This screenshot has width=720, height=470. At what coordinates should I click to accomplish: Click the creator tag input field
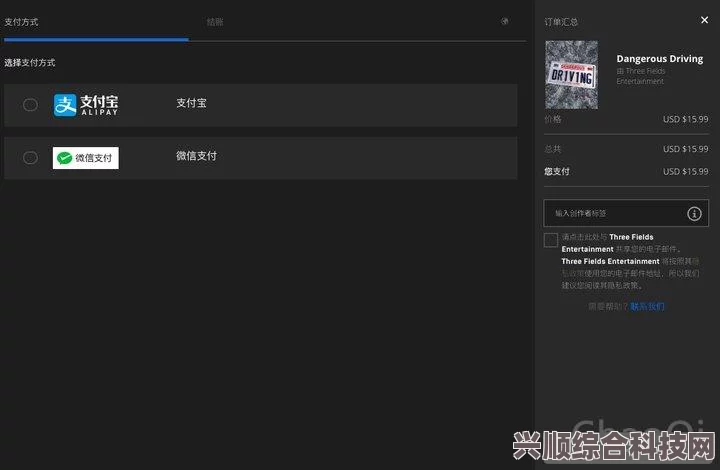626,213
